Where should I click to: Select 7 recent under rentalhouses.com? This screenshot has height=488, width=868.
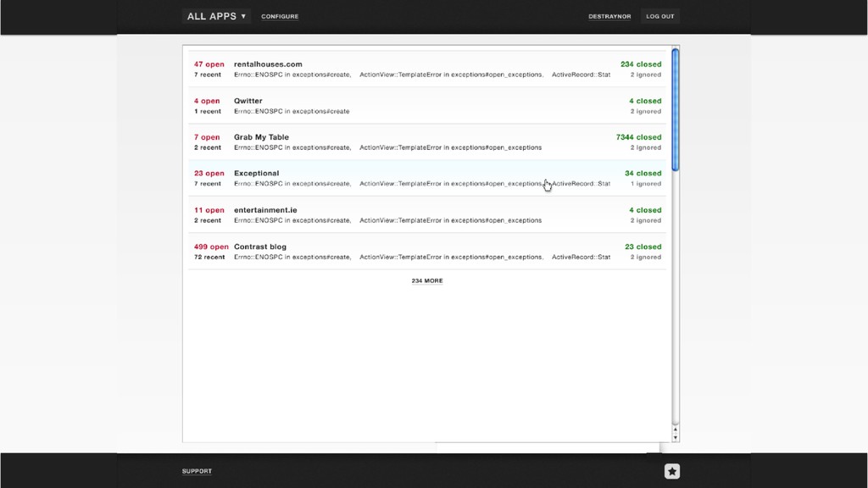pos(208,75)
